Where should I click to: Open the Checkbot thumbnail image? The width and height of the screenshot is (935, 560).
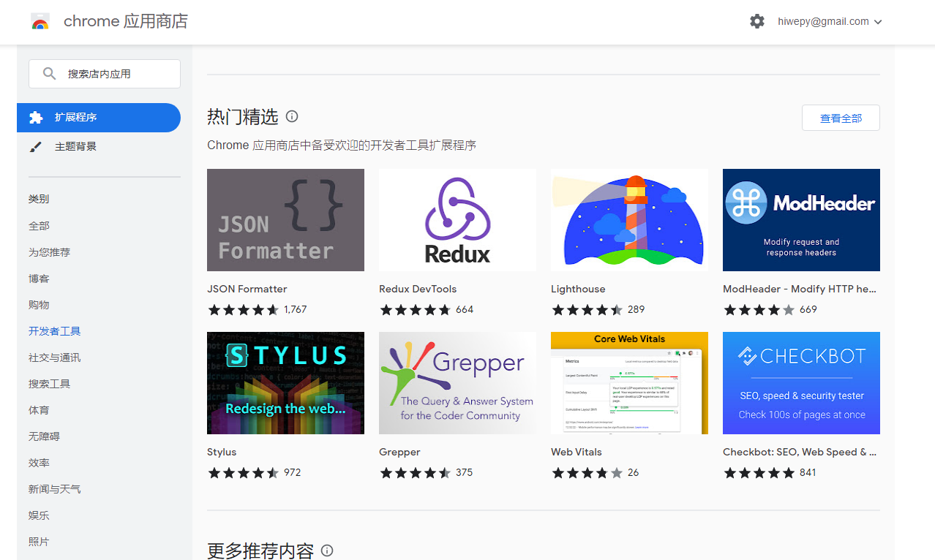801,383
